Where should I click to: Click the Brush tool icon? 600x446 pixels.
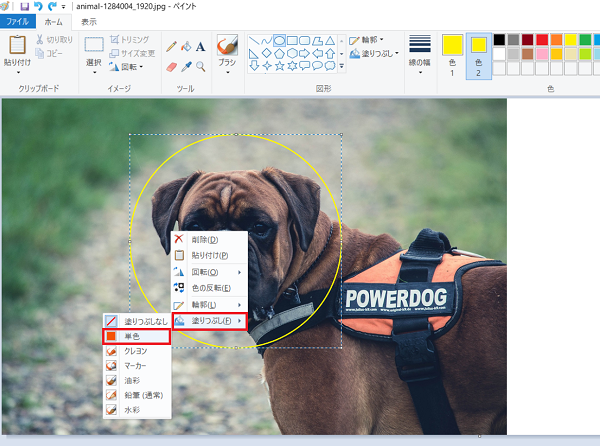(x=227, y=45)
